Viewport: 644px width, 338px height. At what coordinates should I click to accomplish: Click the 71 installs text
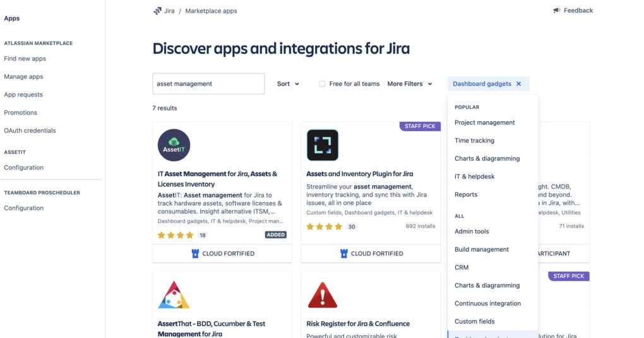tap(571, 226)
